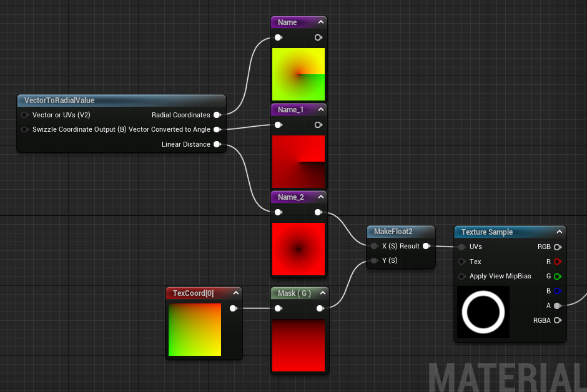Click the green G output pin
587x392 pixels.
coord(558,277)
